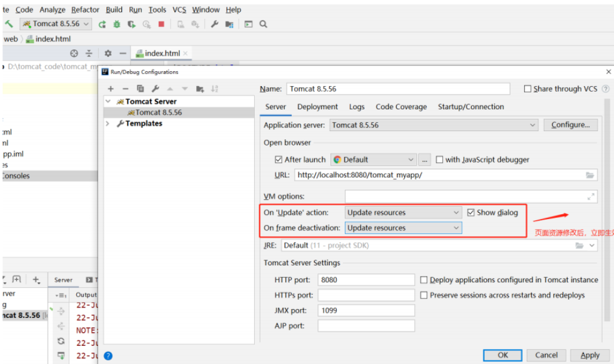Browse JRE with the folder icon
Viewport: 614px width, 364px height.
[x=579, y=245]
